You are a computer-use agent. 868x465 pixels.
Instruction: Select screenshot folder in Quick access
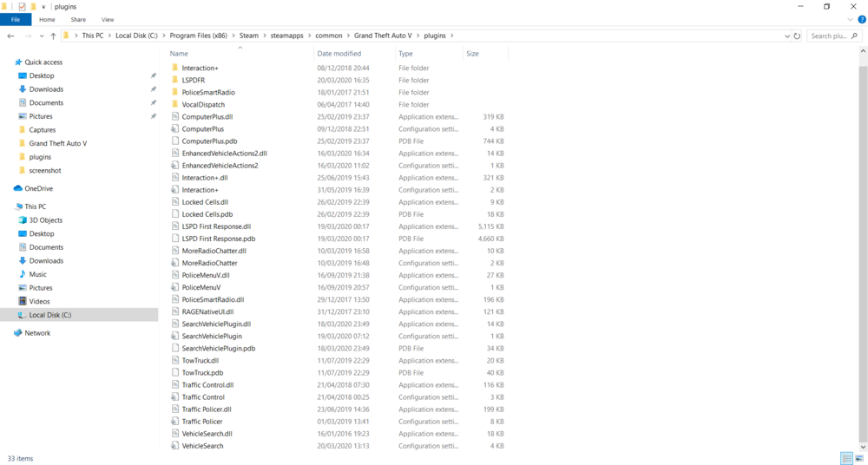click(x=45, y=171)
